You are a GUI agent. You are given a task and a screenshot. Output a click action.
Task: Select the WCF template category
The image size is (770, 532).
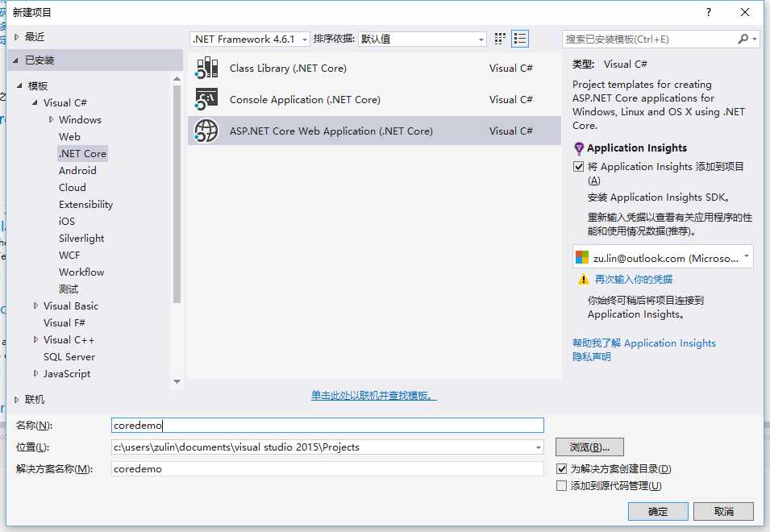69,256
